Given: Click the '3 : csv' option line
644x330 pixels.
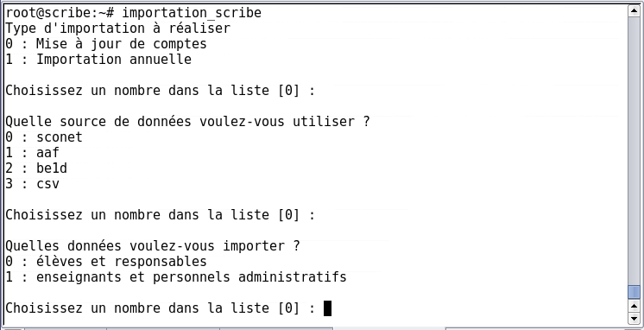Looking at the screenshot, I should coord(33,184).
